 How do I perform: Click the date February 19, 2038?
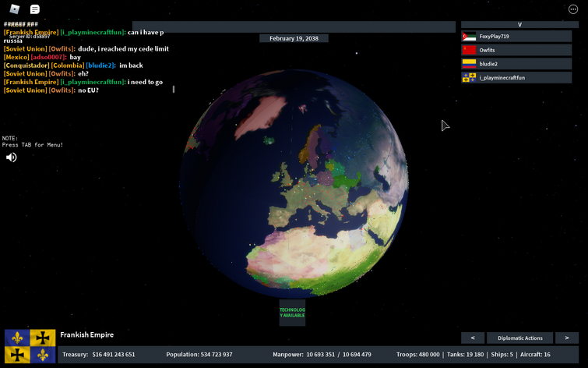coord(294,38)
